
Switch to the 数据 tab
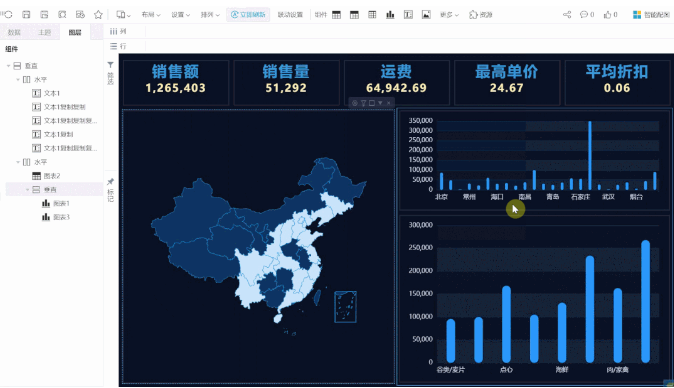click(x=14, y=32)
